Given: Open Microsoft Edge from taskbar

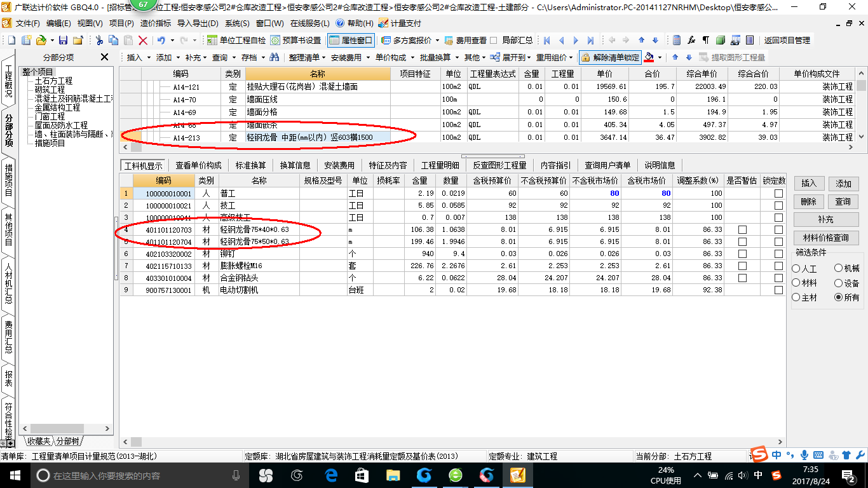Looking at the screenshot, I should coord(331,475).
